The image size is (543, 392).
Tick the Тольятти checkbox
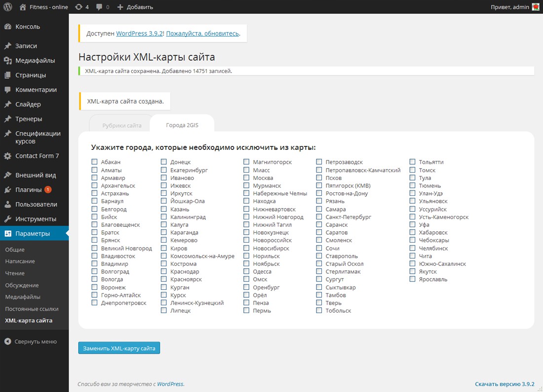413,162
